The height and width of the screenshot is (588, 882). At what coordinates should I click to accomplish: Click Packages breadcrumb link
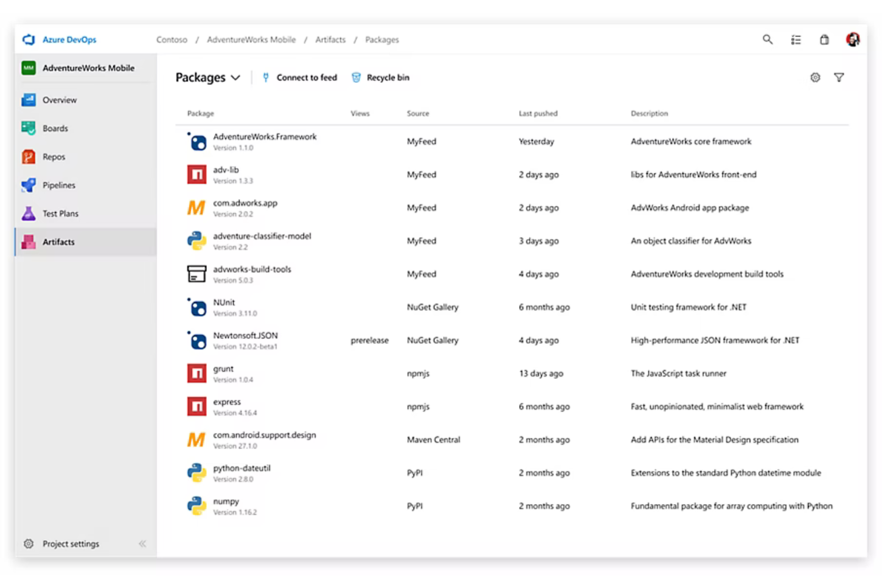click(x=382, y=40)
